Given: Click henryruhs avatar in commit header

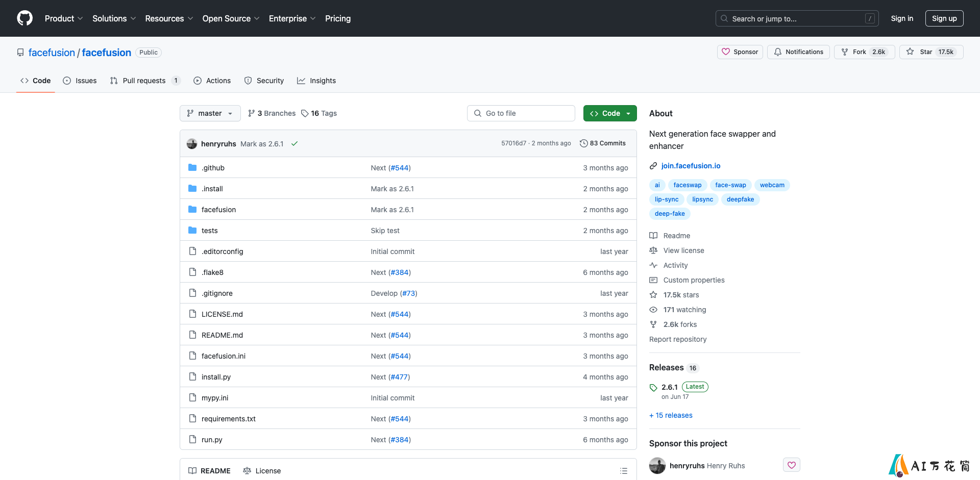Looking at the screenshot, I should click(x=192, y=144).
